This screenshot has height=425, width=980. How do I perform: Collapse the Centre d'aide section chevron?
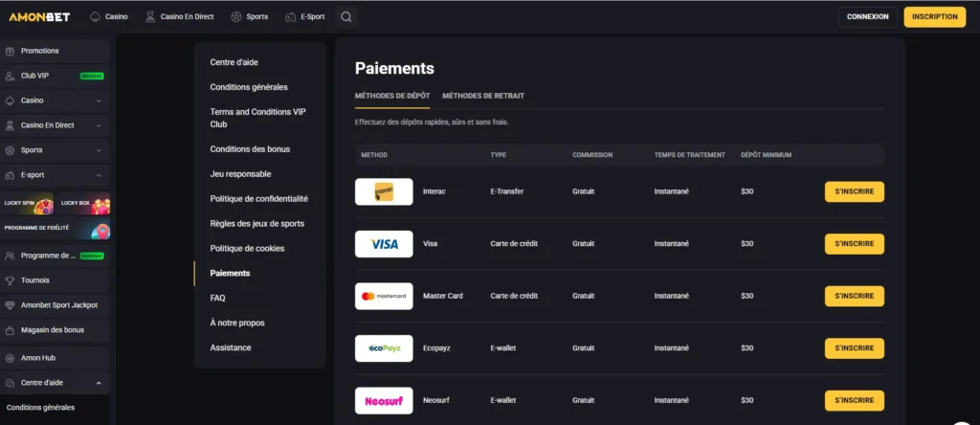99,383
